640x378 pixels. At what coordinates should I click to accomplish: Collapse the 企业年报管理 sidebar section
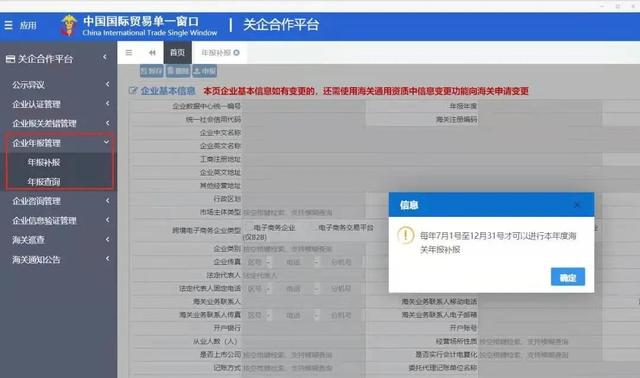[x=58, y=143]
